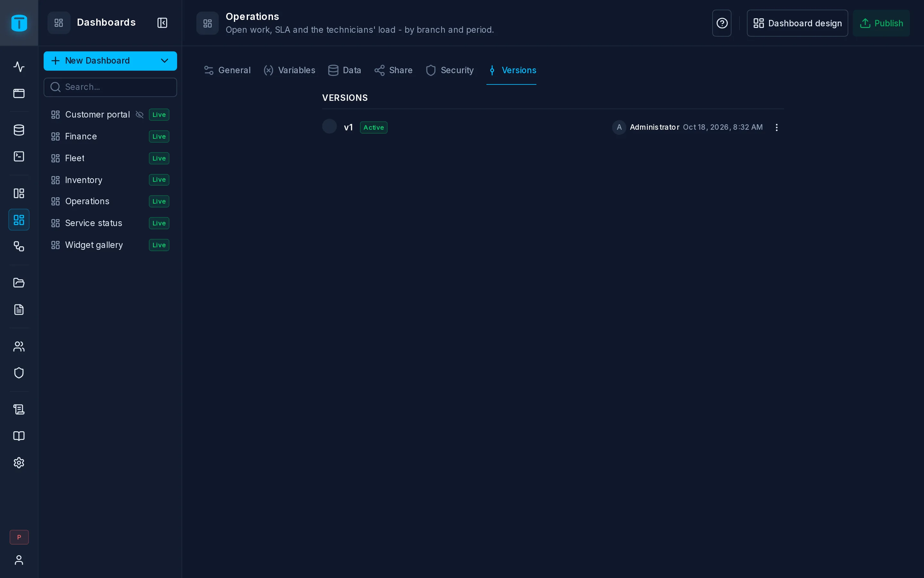Open the folder files icon in sidebar
Screen dimensions: 924x578
pyautogui.click(x=19, y=283)
